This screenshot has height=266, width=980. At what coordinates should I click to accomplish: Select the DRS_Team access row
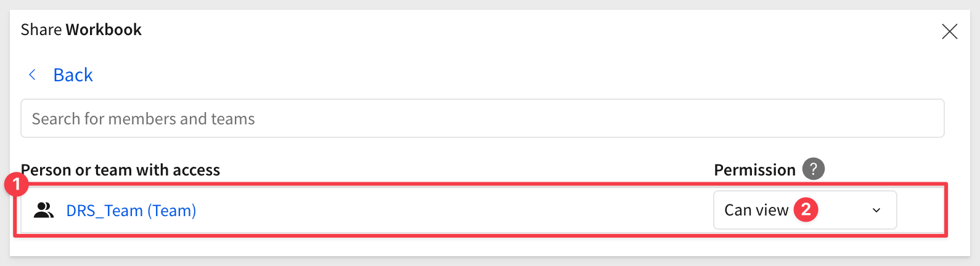(x=481, y=210)
